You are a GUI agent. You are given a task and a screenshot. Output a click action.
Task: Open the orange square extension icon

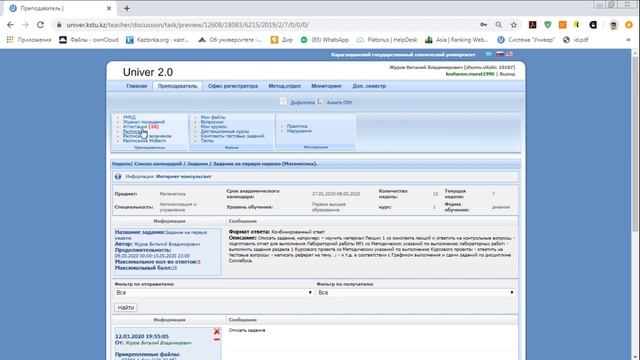click(x=563, y=25)
